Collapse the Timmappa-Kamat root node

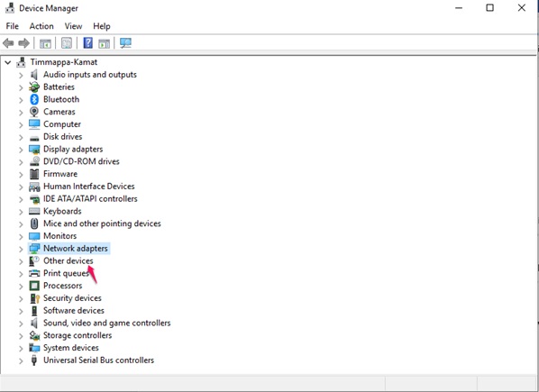[x=8, y=62]
